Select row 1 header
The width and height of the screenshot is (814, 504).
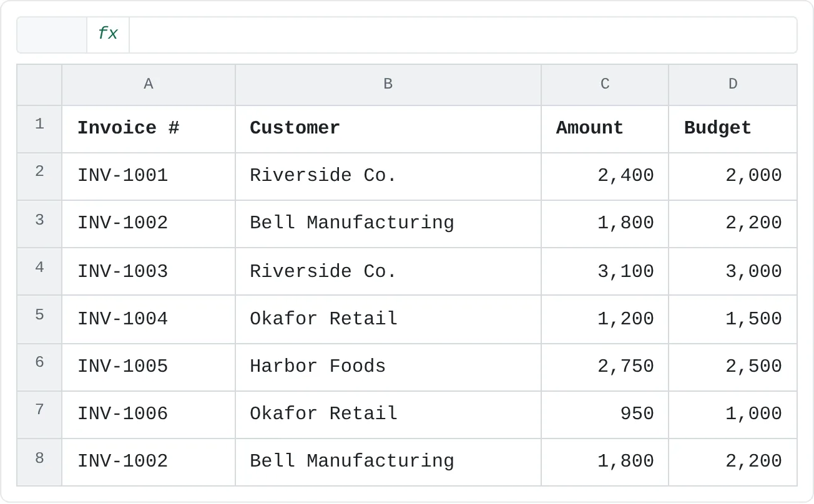pos(39,129)
